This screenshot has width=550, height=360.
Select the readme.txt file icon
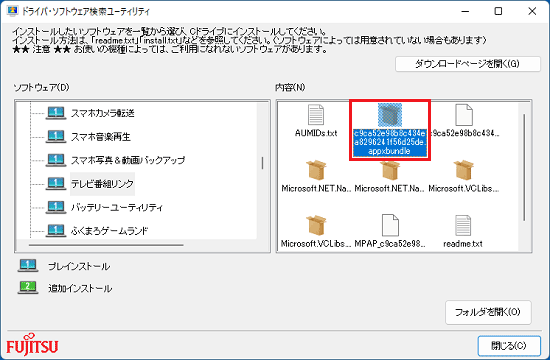click(463, 225)
